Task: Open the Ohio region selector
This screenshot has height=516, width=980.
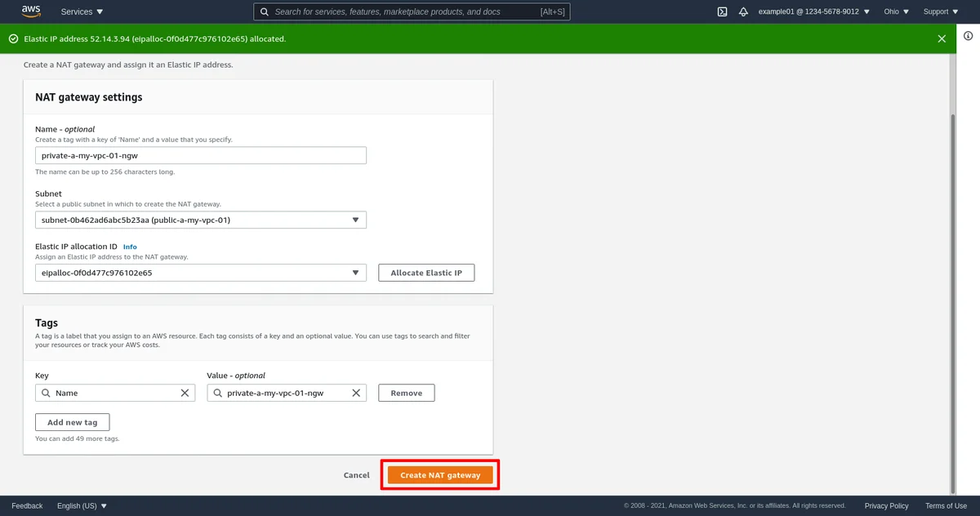Action: [896, 11]
